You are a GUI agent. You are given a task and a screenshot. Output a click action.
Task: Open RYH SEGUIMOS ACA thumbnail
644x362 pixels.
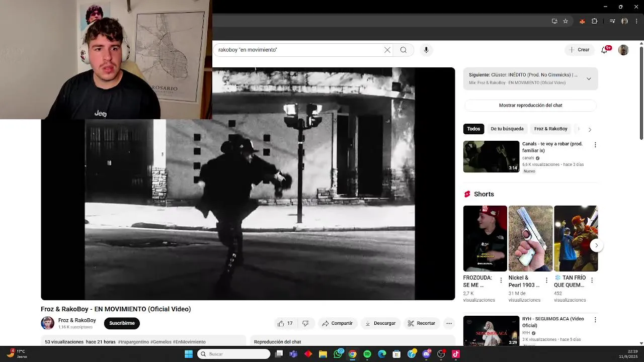491,331
